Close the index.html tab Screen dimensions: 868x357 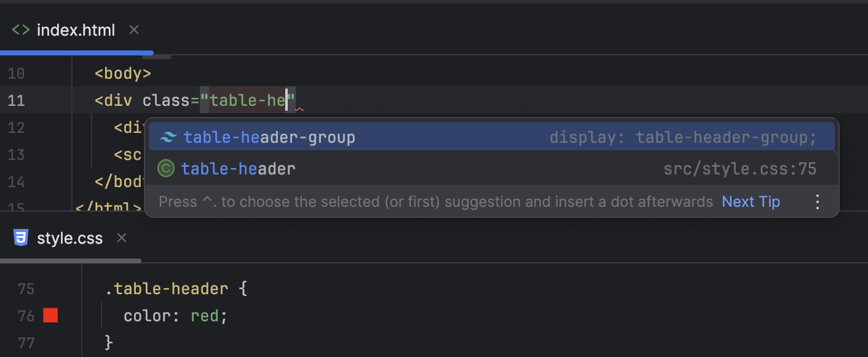point(133,30)
